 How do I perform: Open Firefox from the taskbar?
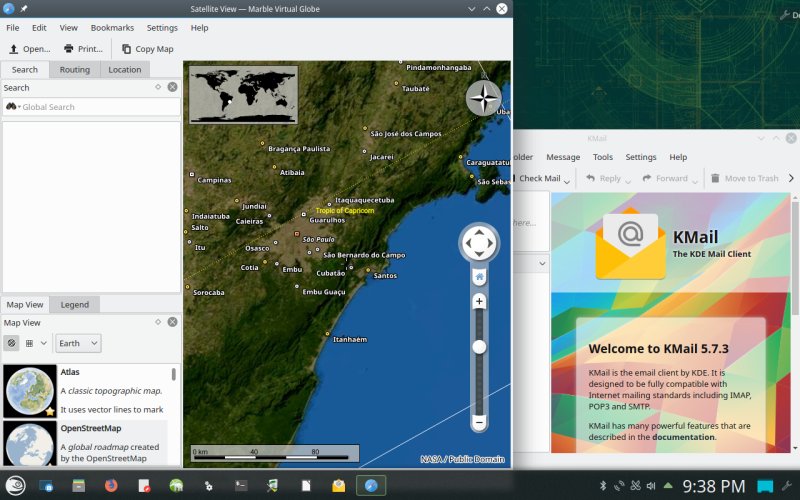[x=110, y=486]
